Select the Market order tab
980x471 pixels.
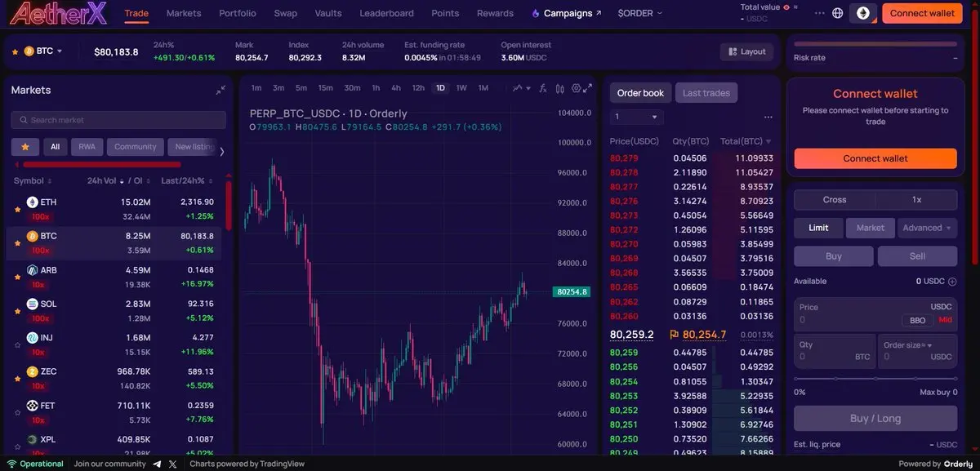[x=870, y=228]
